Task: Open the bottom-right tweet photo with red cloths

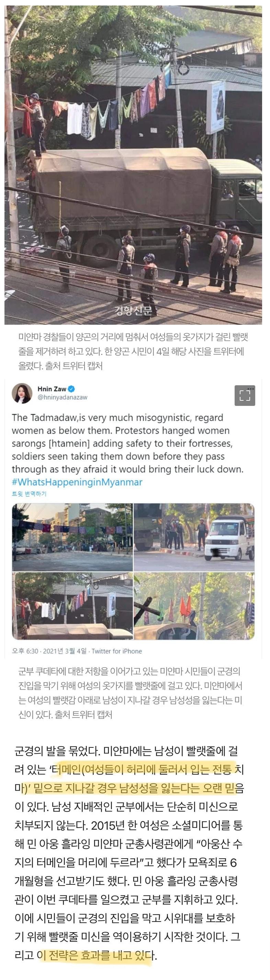Action: click(x=194, y=606)
